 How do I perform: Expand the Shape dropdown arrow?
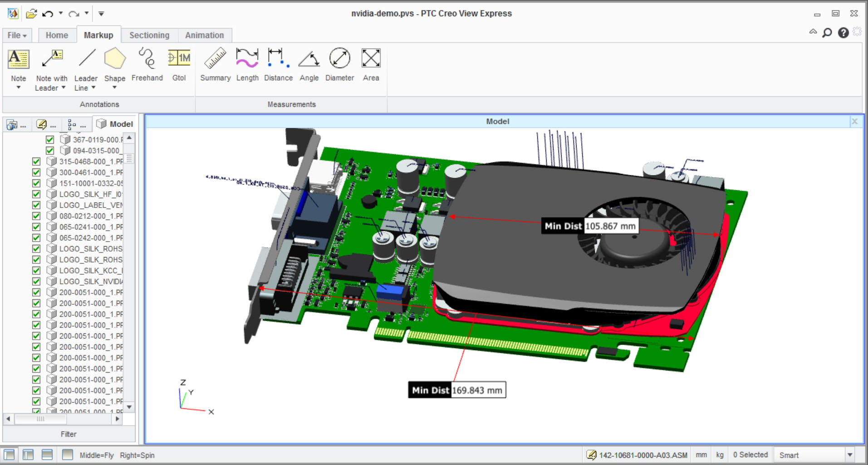tap(115, 88)
